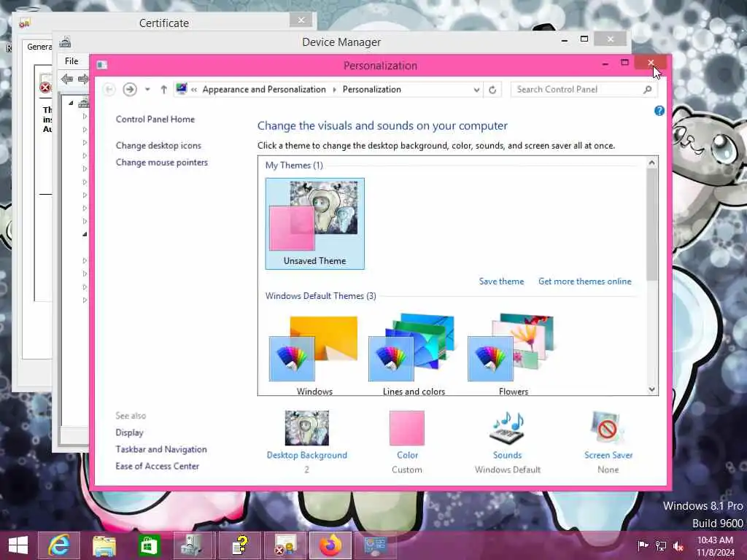Open Taskbar and Navigation link

click(161, 449)
